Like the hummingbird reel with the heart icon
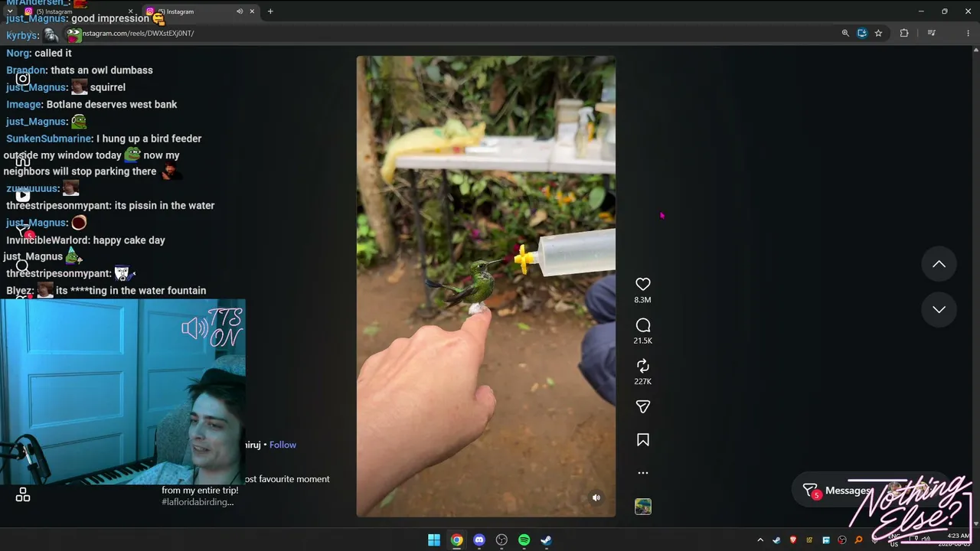 coord(643,284)
